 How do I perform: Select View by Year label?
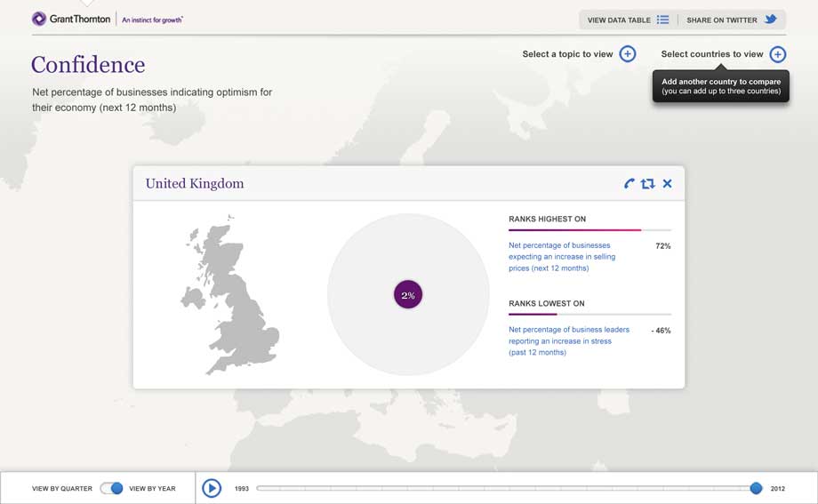pos(152,489)
